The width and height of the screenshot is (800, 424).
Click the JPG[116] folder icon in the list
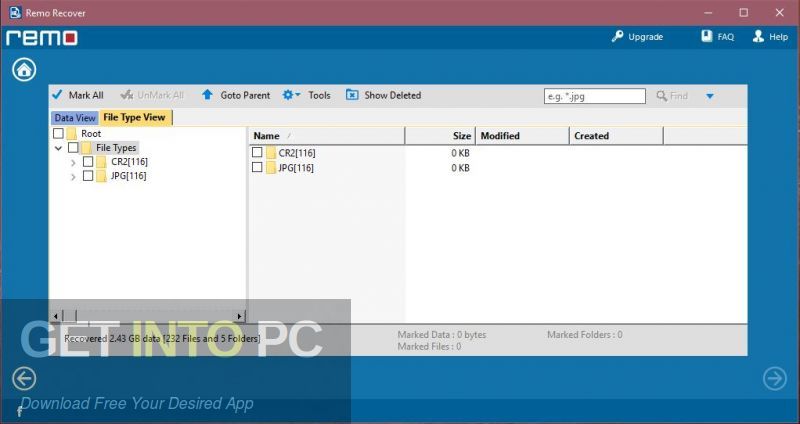(x=271, y=167)
